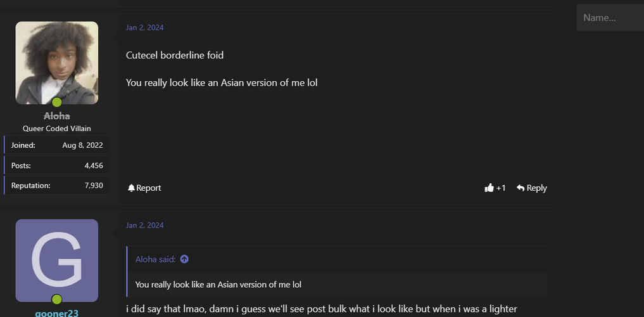Viewport: 644px width, 317px height.
Task: Click Aloha's green online status dot
Action: coord(57,102)
